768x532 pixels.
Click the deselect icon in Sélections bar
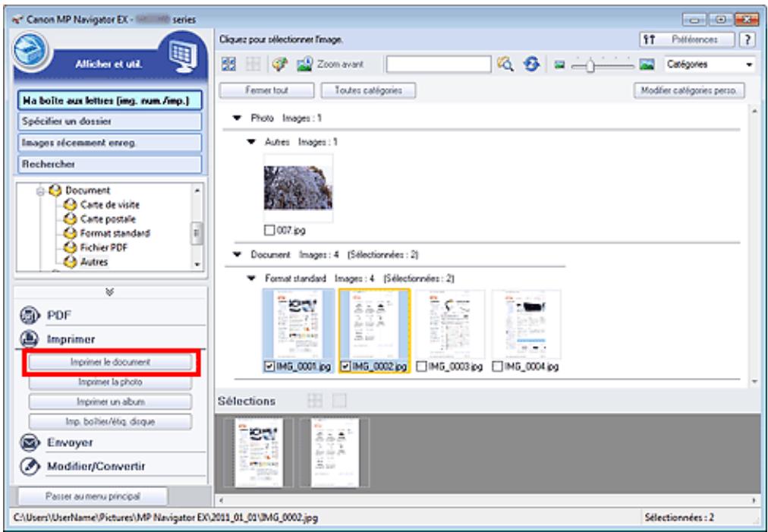[339, 401]
